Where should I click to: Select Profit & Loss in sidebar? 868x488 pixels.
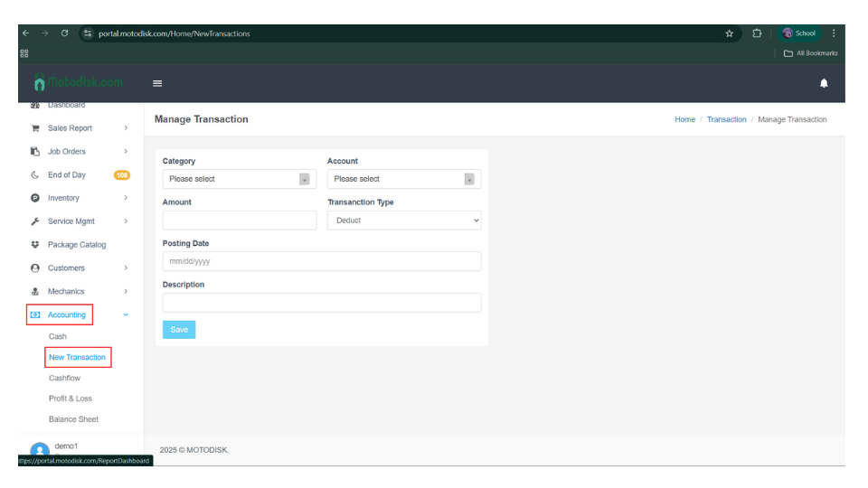71,399
